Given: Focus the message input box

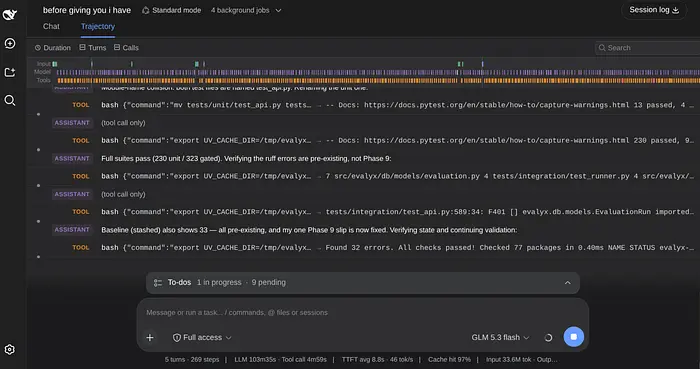Looking at the screenshot, I should click(x=362, y=313).
